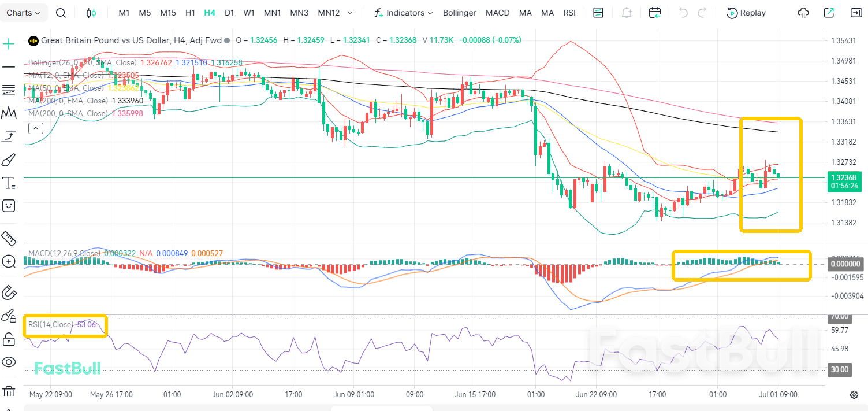Switch to H1 timeframe
This screenshot has width=868, height=411.
pyautogui.click(x=190, y=13)
